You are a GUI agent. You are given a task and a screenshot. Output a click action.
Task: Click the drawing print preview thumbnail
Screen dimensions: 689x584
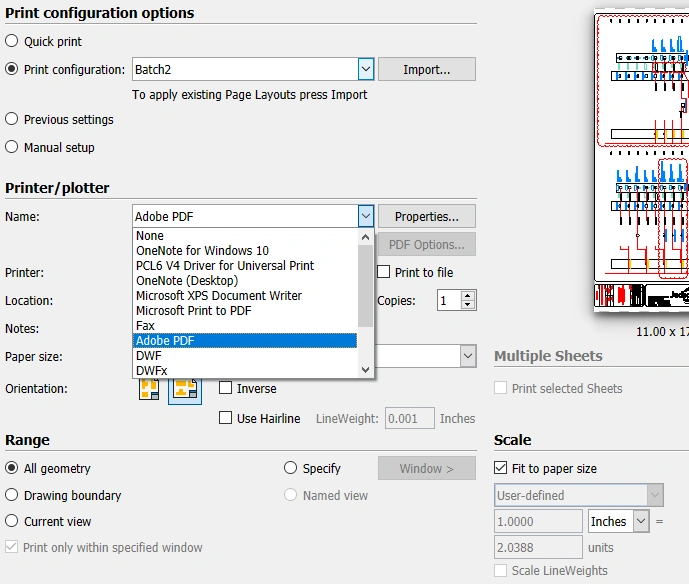tap(642, 160)
